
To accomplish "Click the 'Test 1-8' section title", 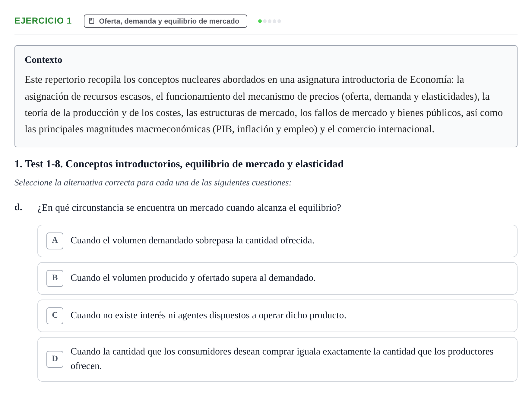I will point(179,164).
